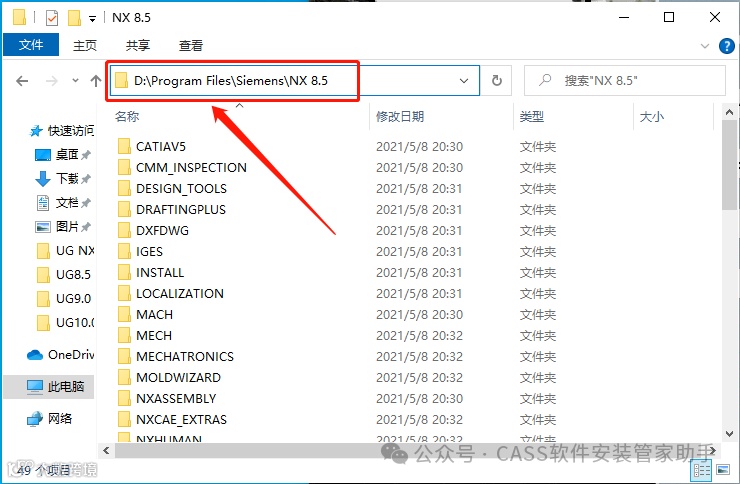Open the UG8.5 folder in sidebar
This screenshot has height=484, width=740.
(x=63, y=275)
